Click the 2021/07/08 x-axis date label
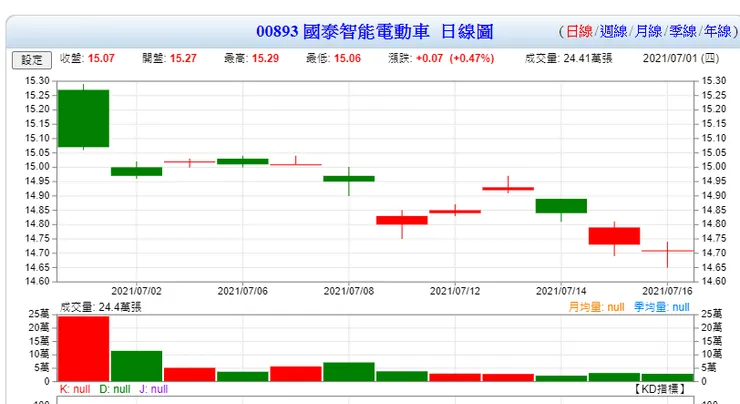 (x=349, y=291)
